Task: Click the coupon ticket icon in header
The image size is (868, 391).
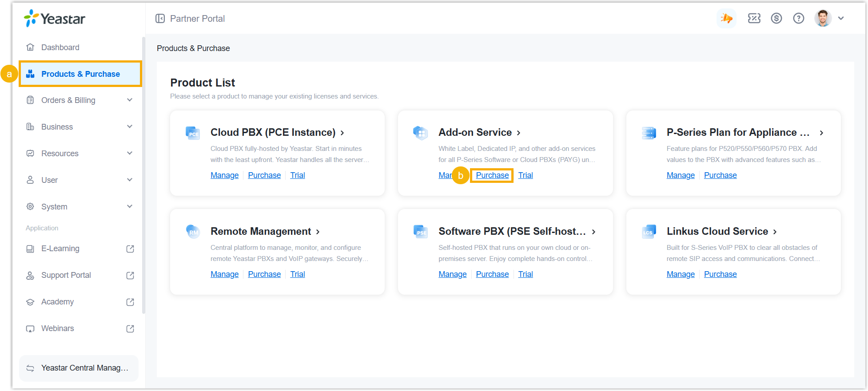Action: tap(754, 19)
